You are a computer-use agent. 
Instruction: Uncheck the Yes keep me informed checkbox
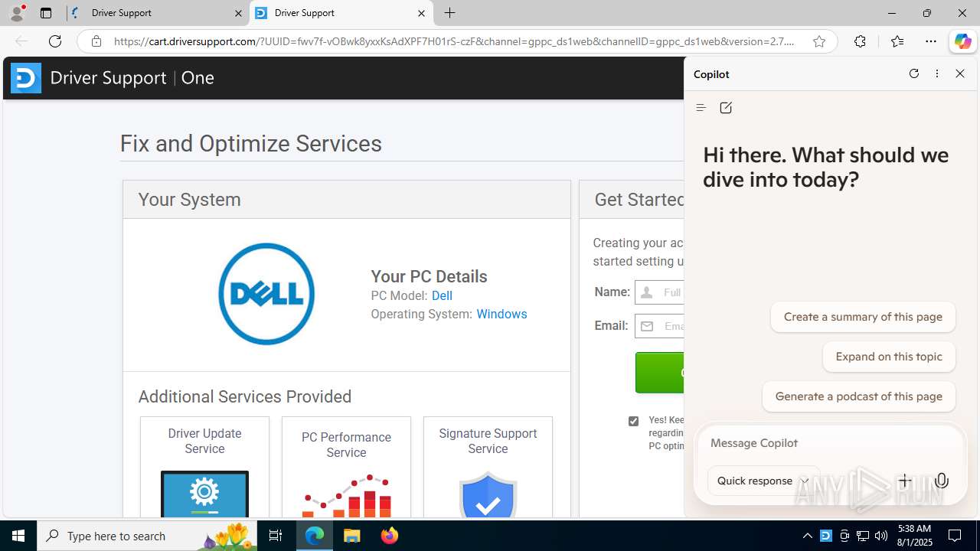(633, 421)
